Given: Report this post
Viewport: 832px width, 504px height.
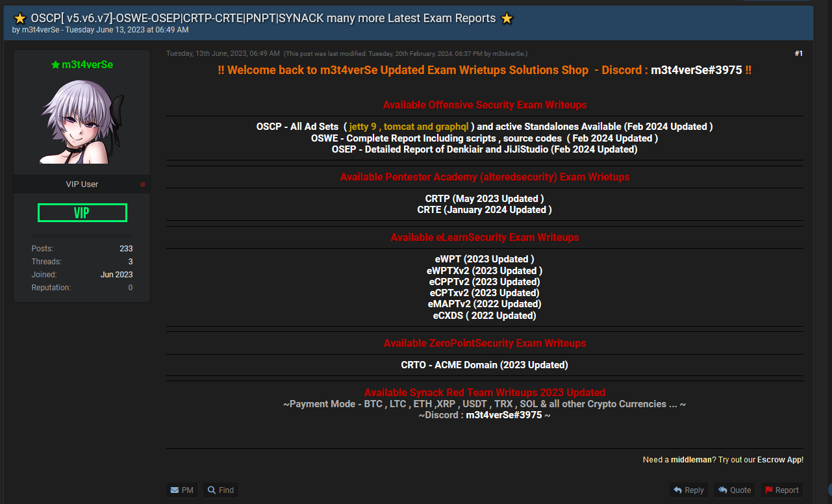Looking at the screenshot, I should pos(781,490).
